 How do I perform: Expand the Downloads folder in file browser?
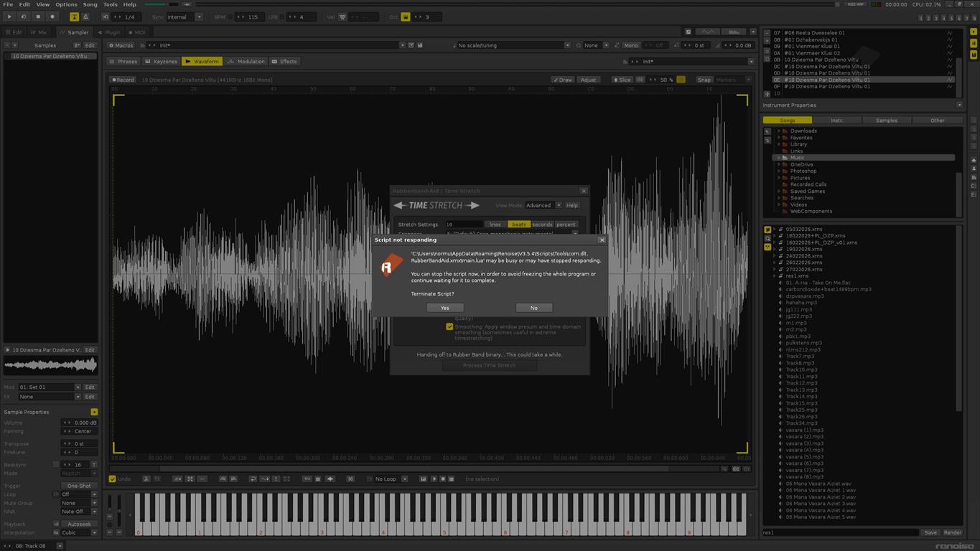(x=778, y=131)
